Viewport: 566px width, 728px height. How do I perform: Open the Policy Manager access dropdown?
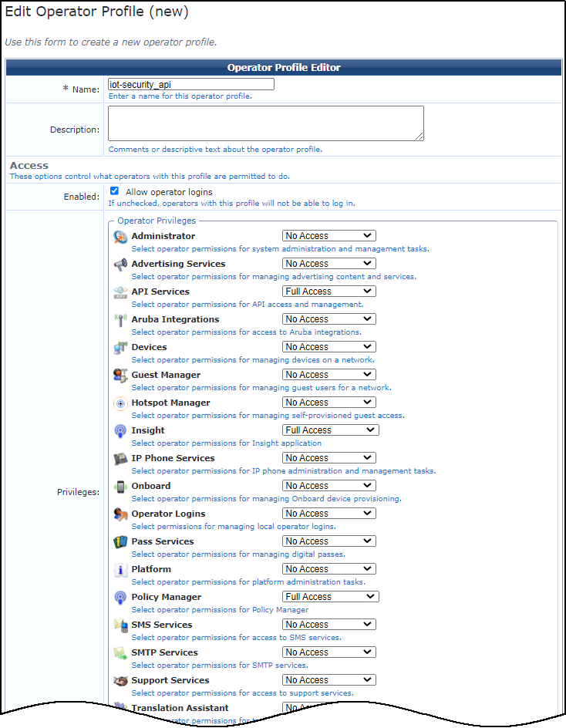(x=330, y=597)
